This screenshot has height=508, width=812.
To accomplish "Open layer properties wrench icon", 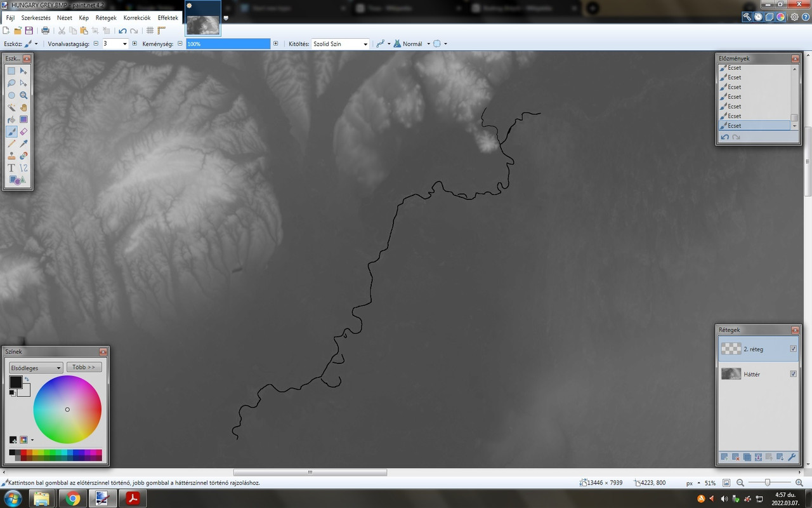I will [792, 457].
